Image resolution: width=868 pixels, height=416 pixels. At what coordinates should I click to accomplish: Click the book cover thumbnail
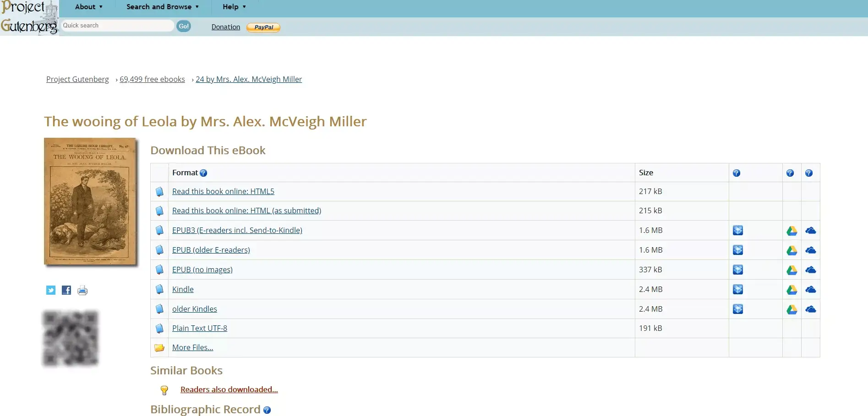point(90,201)
